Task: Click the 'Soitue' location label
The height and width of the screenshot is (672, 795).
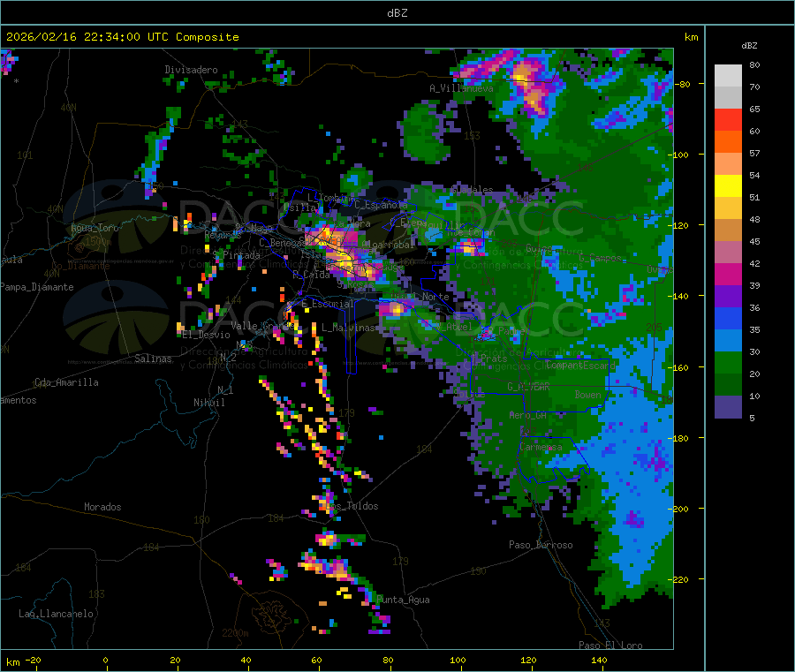Action: pos(469,394)
